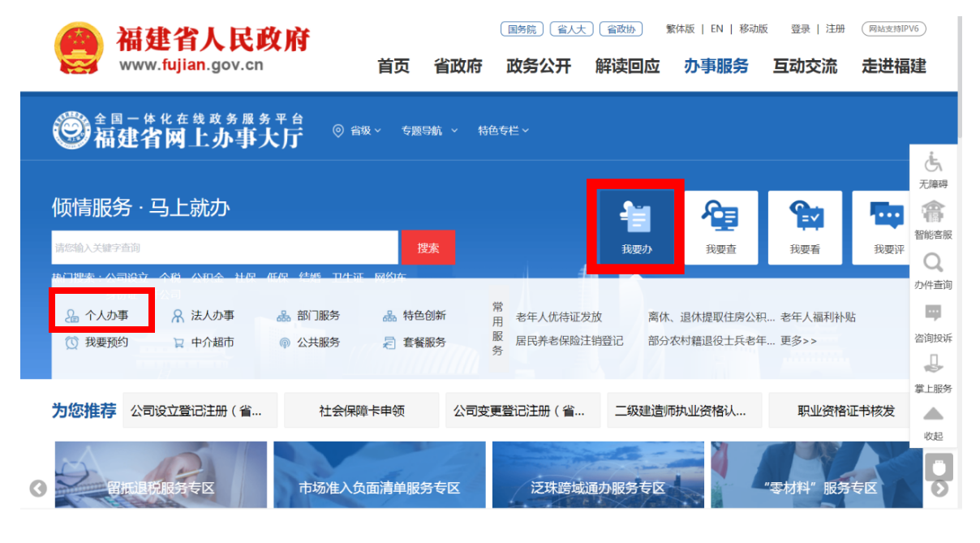Open the 我要查 search service tile
The width and height of the screenshot is (980, 543).
point(720,226)
